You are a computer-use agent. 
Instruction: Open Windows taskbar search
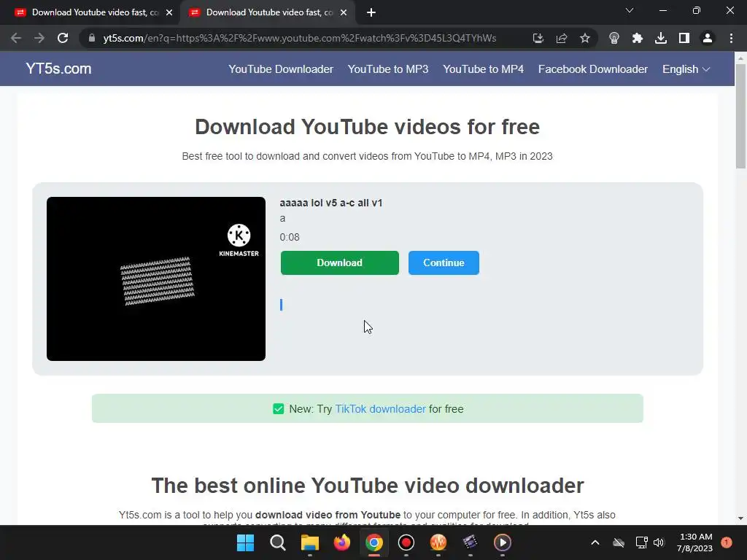tap(278, 542)
